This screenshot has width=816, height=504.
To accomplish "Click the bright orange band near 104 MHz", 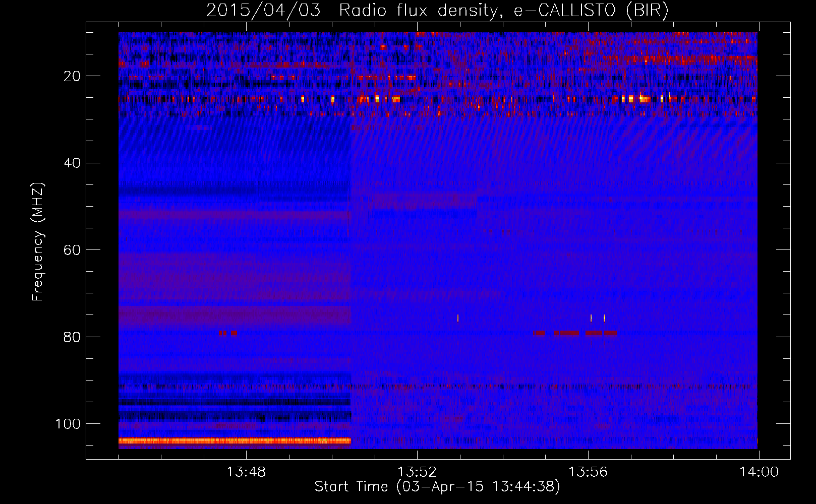I will tap(235, 441).
